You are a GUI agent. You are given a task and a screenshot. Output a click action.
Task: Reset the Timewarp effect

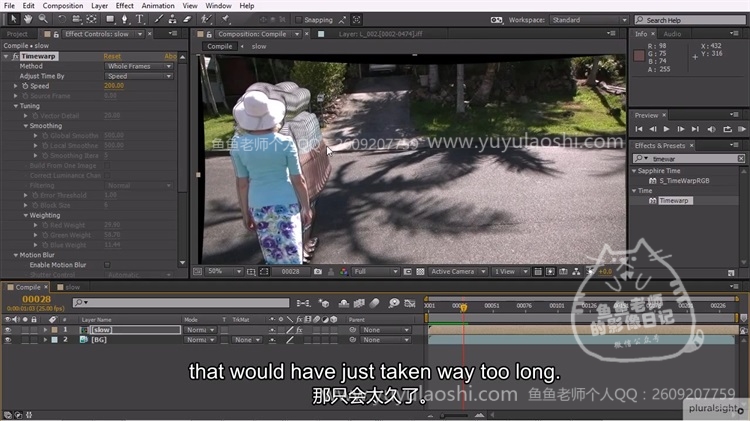(112, 56)
